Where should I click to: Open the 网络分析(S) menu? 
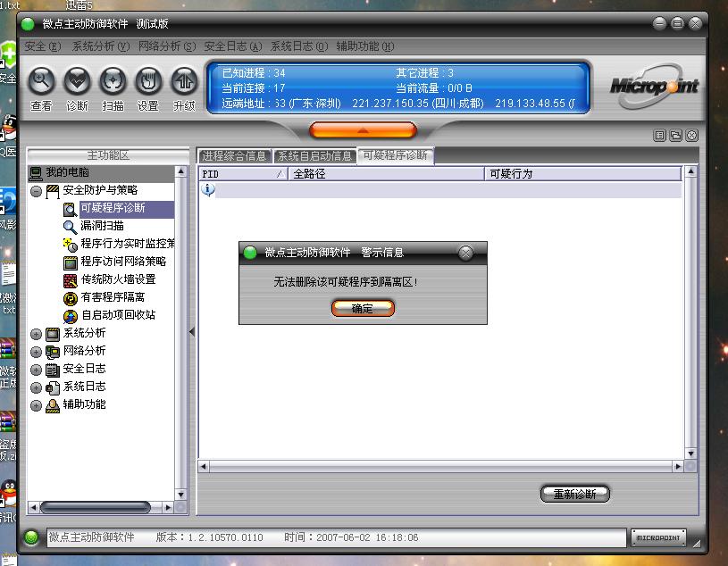point(167,46)
